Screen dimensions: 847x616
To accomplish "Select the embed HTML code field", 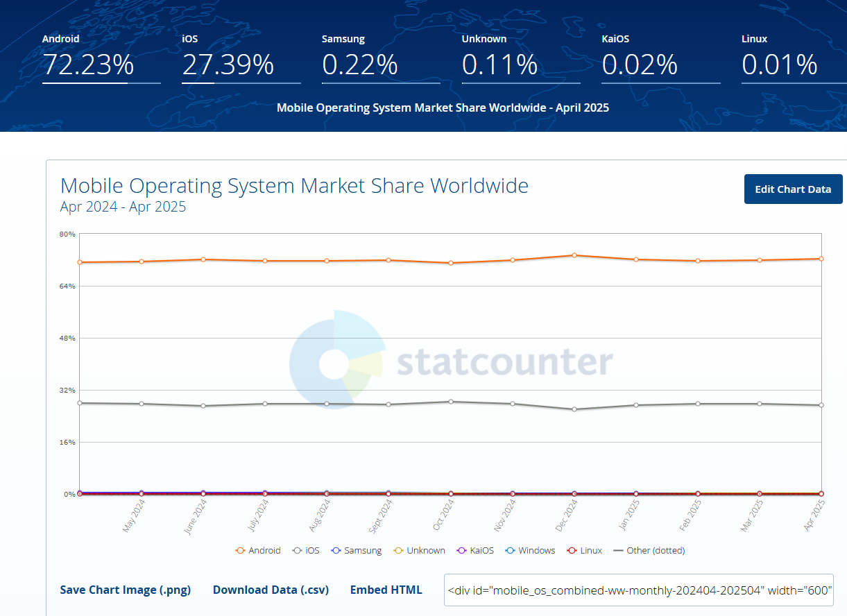I will pos(639,590).
